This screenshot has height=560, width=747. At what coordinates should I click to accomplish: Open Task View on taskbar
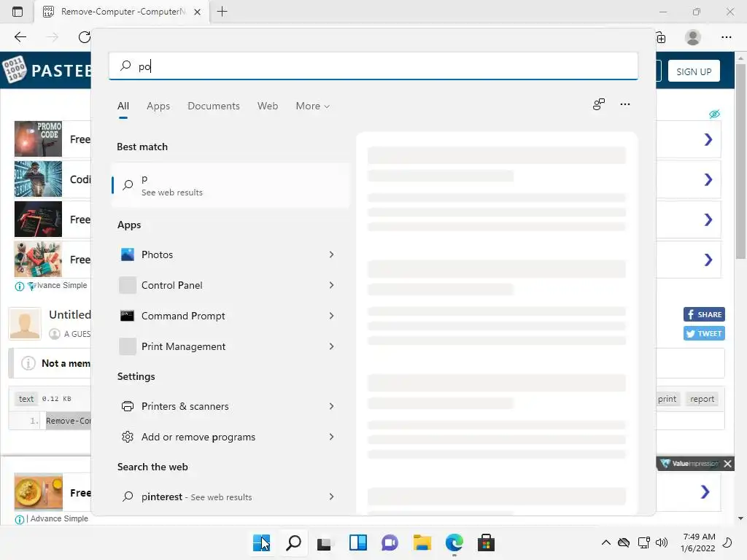[325, 542]
